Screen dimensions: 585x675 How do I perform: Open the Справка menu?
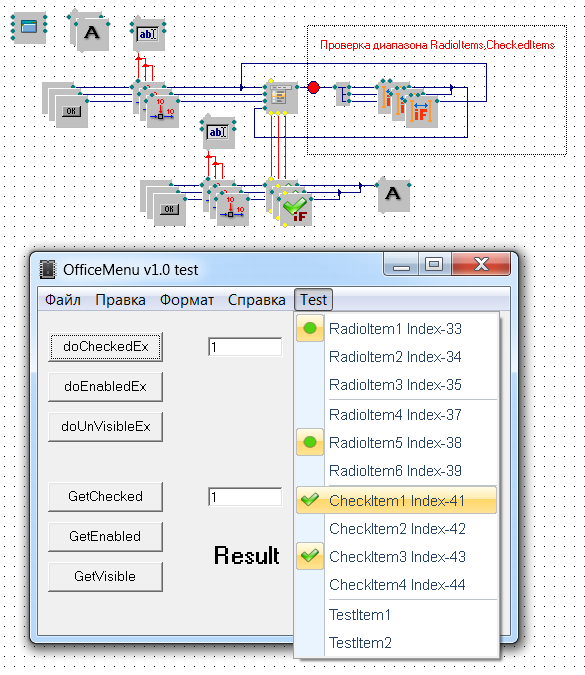pos(257,300)
